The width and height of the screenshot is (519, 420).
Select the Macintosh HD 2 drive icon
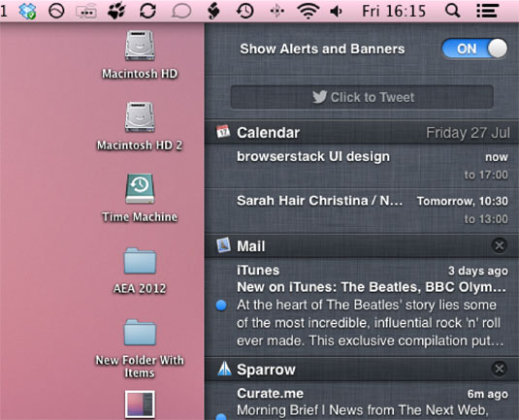click(x=140, y=117)
